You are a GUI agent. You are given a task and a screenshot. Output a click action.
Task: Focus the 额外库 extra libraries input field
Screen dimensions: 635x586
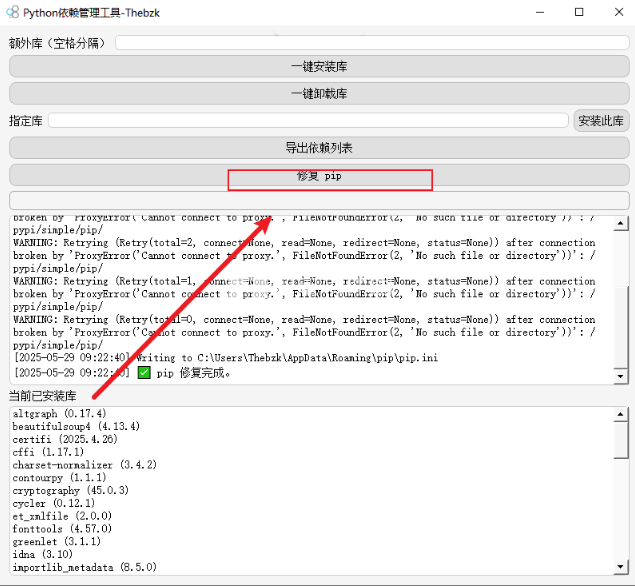(x=372, y=43)
